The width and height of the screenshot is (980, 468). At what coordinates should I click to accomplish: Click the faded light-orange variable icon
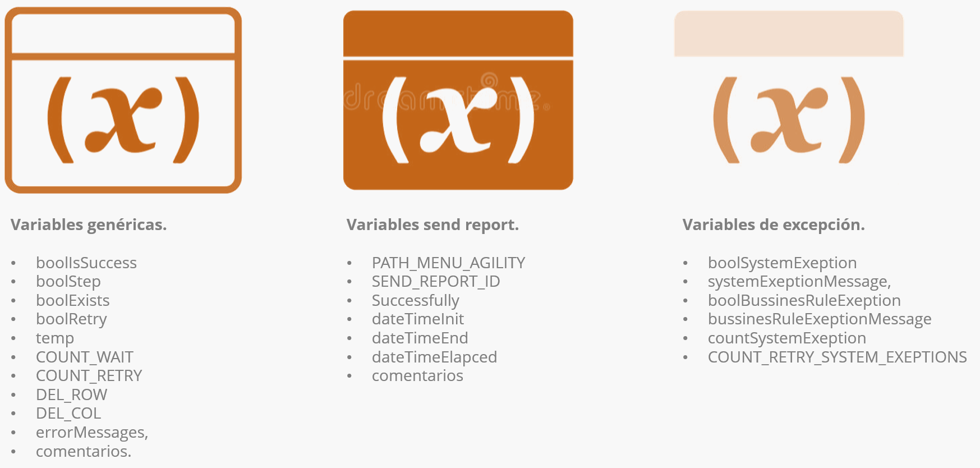pos(788,119)
